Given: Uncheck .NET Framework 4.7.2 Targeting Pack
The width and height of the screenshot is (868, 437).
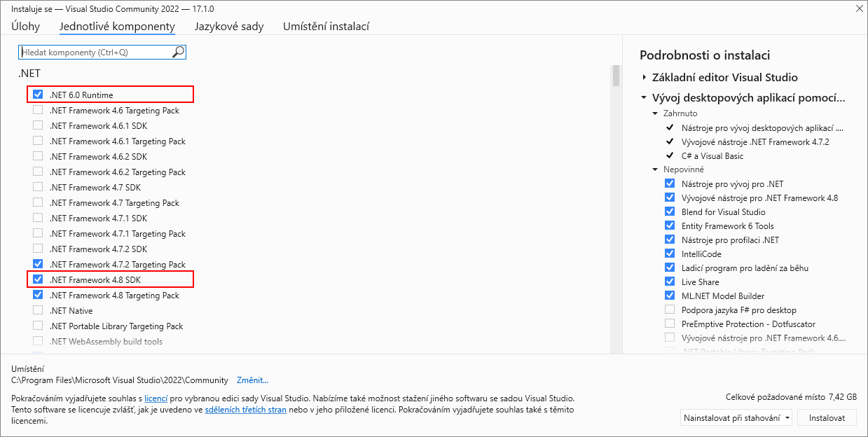Looking at the screenshot, I should [x=38, y=264].
